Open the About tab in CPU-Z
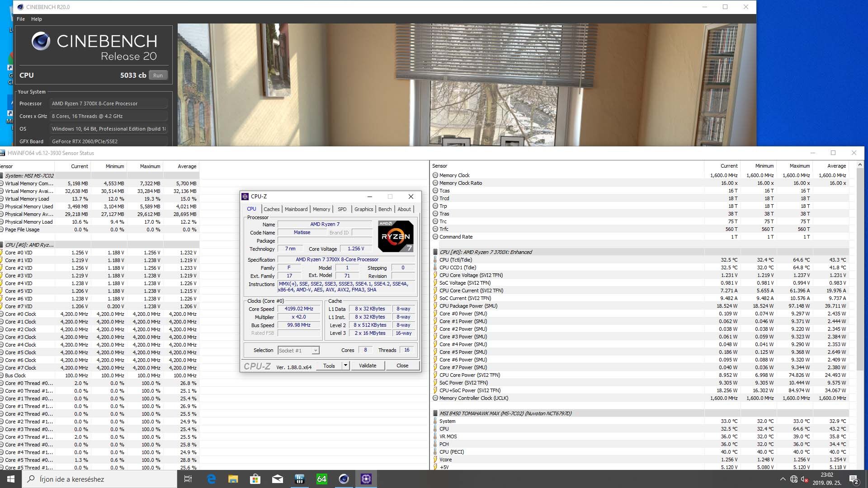The height and width of the screenshot is (488, 868). click(404, 209)
